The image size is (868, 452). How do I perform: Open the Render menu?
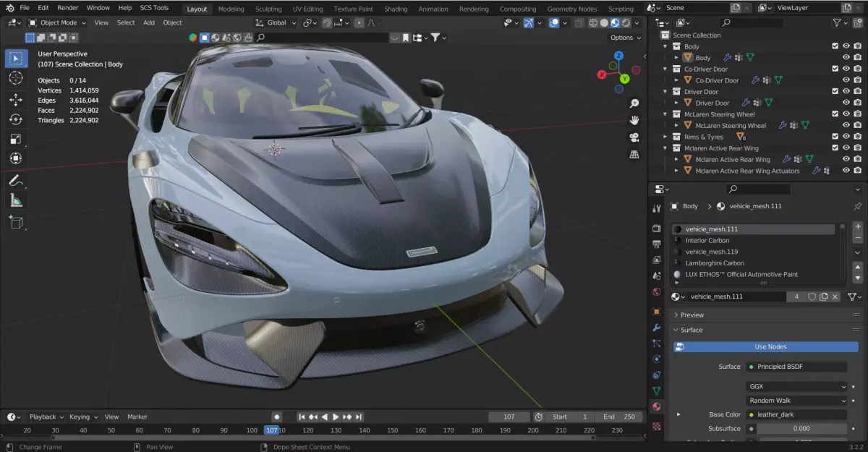pos(67,8)
